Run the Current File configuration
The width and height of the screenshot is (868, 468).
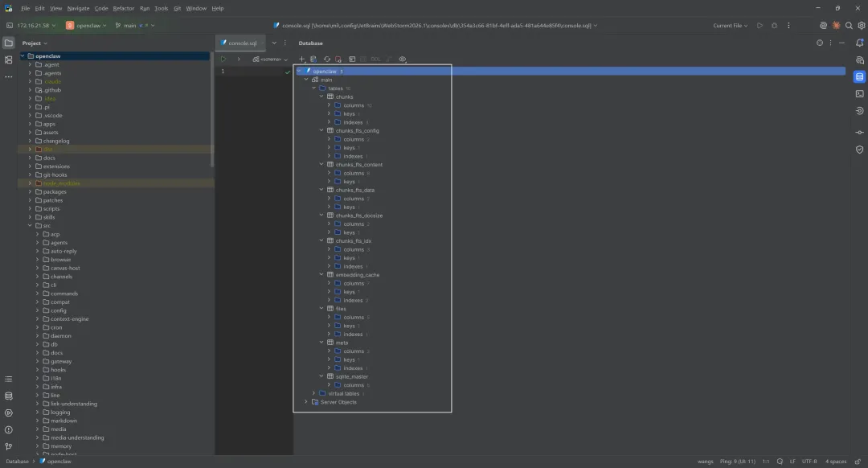759,26
